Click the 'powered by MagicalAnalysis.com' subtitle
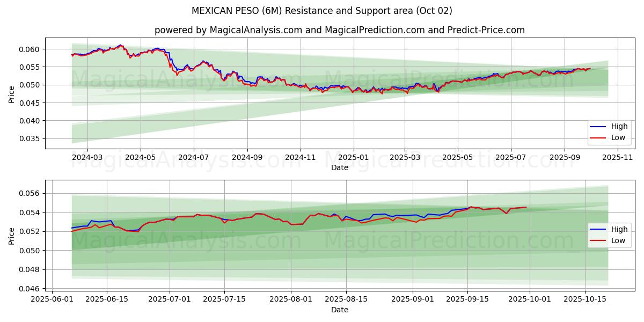Image resolution: width=644 pixels, height=322 pixels. 339,30
